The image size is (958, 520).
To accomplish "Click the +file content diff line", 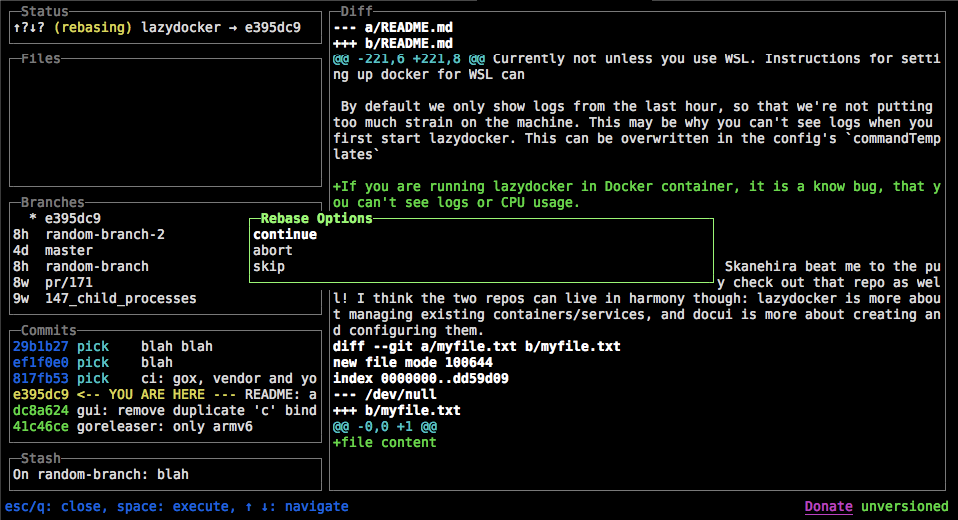I will coord(384,442).
